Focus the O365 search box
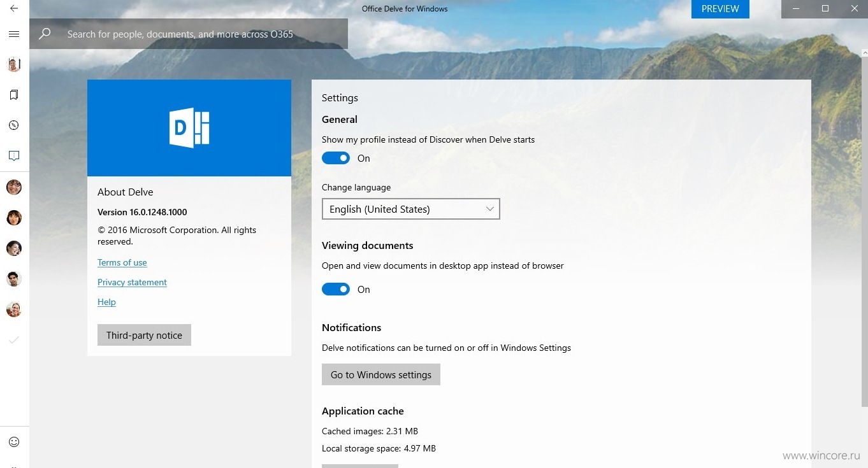 189,34
